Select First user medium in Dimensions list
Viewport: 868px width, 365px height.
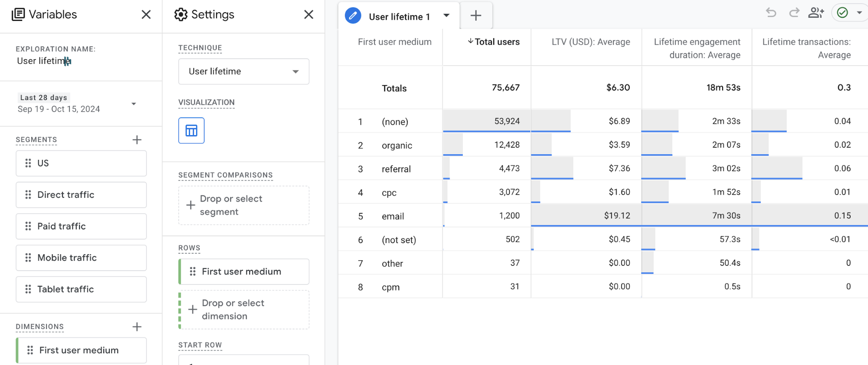[81, 350]
